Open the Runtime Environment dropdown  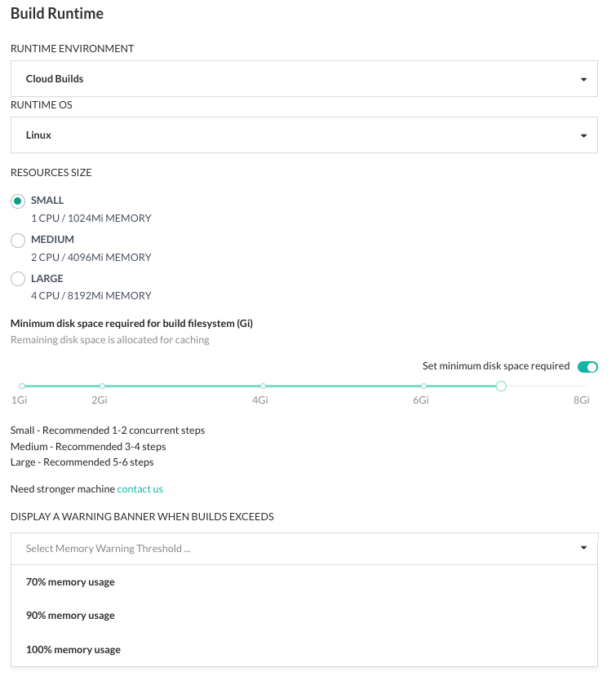click(x=304, y=79)
